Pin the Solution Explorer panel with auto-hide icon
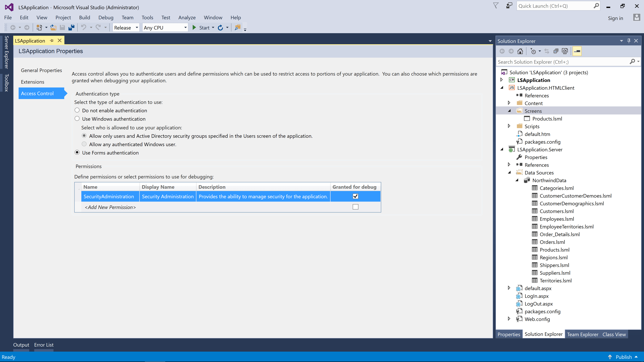The image size is (644, 362). [629, 41]
